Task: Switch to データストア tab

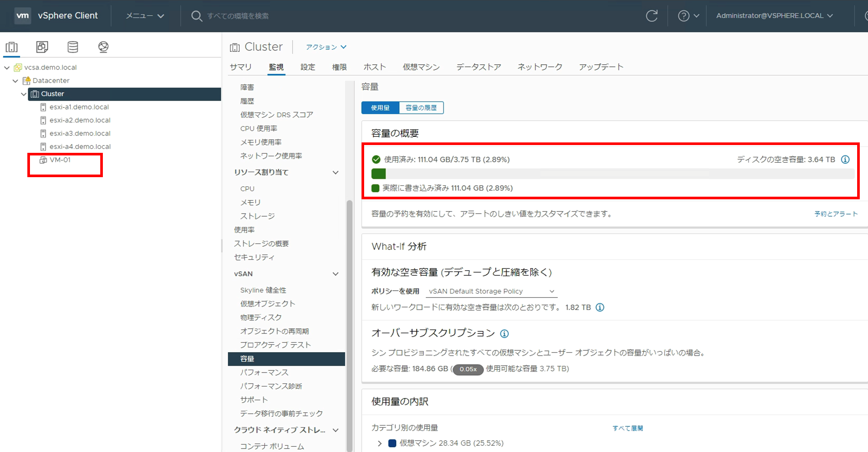Action: click(x=478, y=67)
